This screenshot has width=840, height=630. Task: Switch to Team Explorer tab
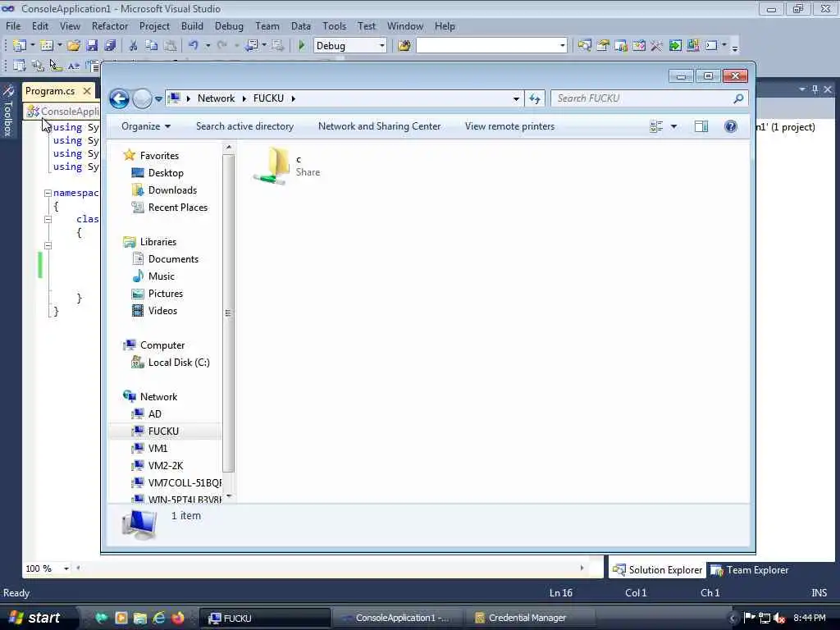click(x=750, y=570)
